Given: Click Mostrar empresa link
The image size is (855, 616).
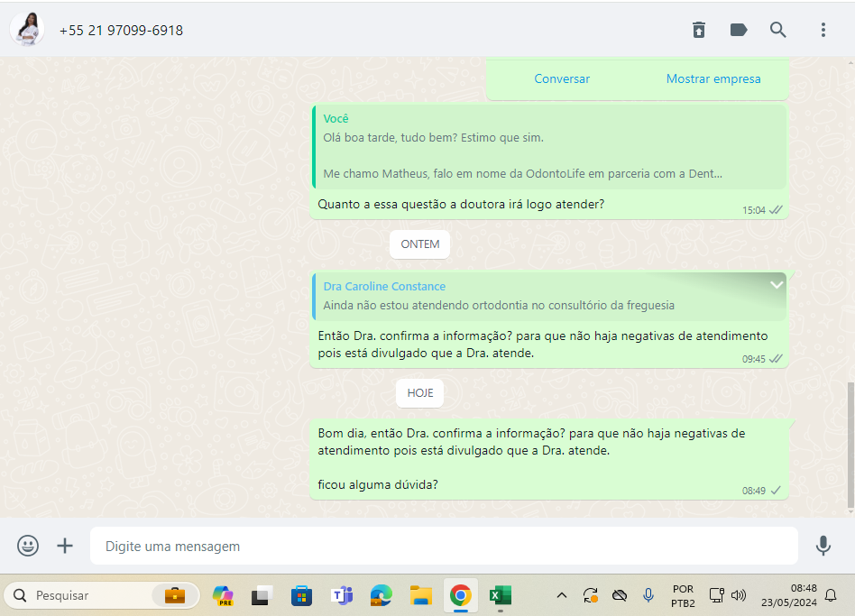Looking at the screenshot, I should click(x=713, y=79).
